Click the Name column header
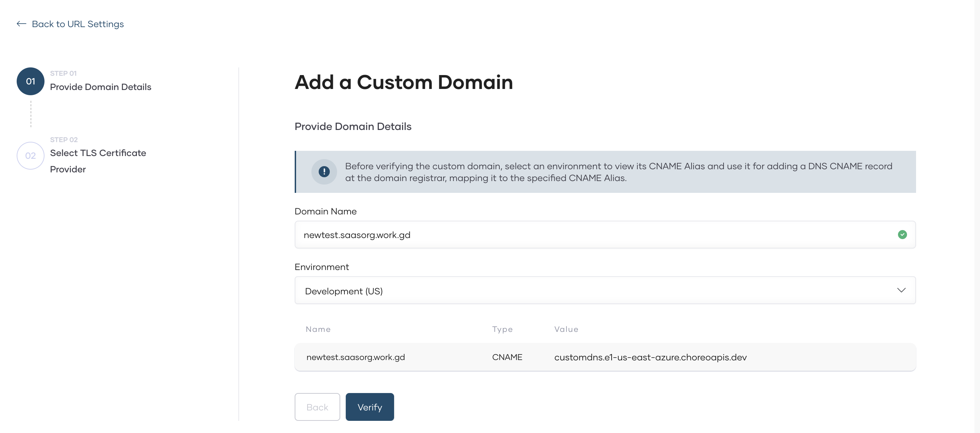 click(x=318, y=329)
